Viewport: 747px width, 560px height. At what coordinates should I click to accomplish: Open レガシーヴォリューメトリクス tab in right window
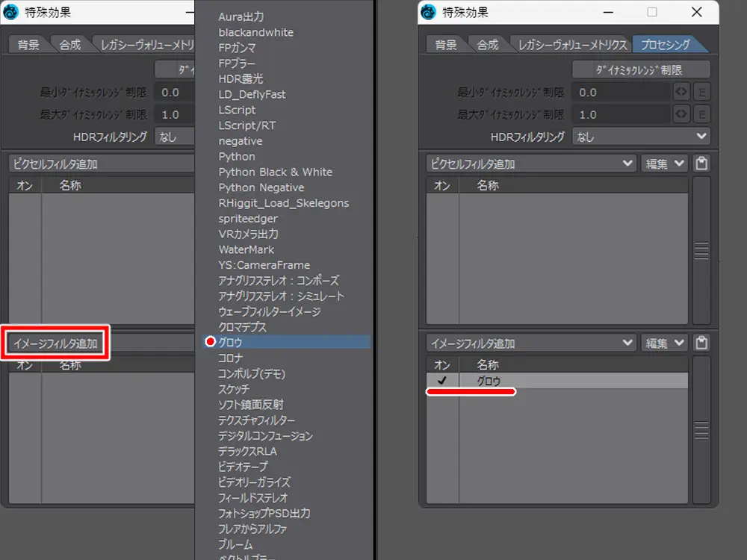(x=572, y=45)
